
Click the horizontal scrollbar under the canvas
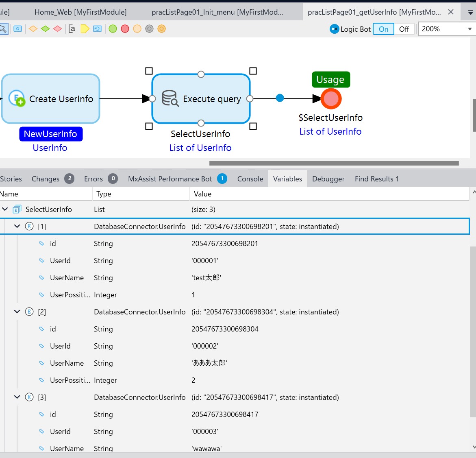click(x=333, y=164)
